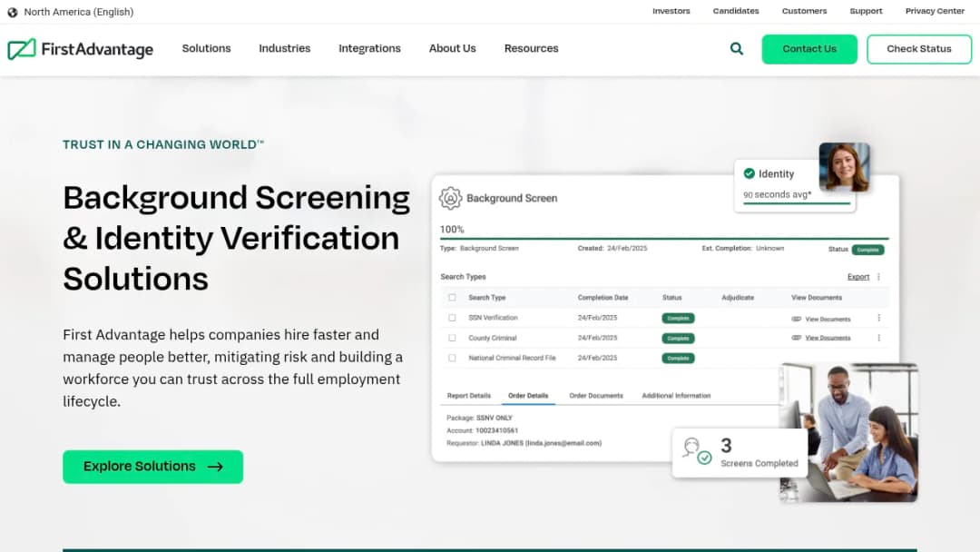
Task: Expand the Solutions menu
Action: point(206,48)
